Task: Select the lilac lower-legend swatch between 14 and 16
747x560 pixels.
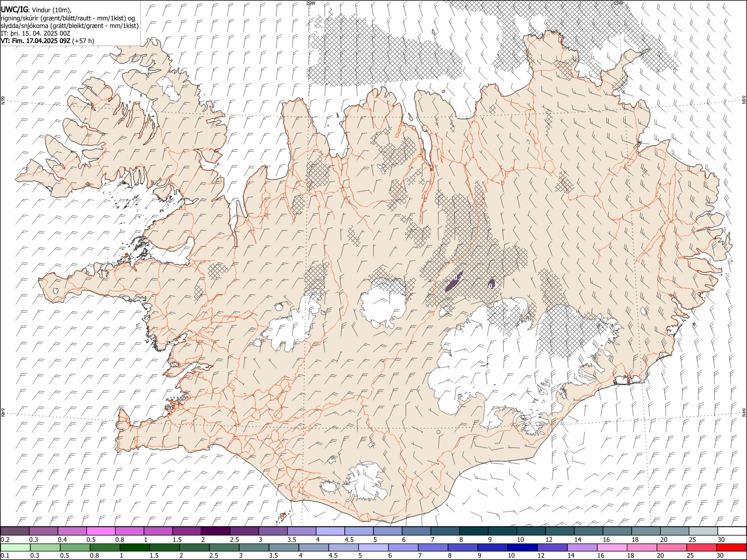Action: point(581,548)
